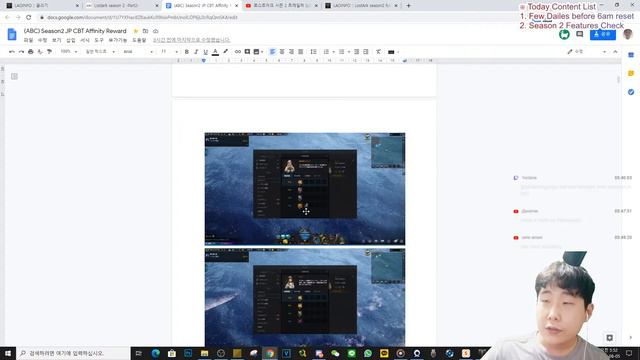Open the Tools menu (도구)
This screenshot has width=640, height=360.
coord(99,40)
